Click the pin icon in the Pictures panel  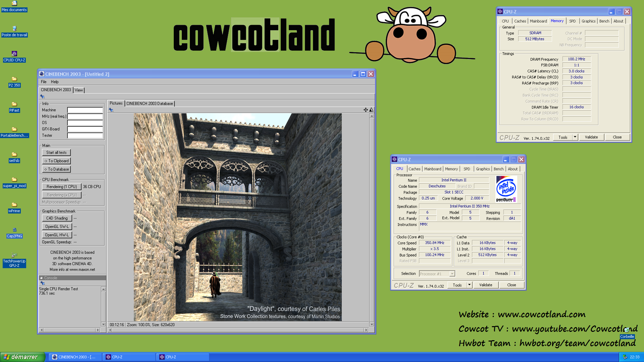[x=111, y=110]
